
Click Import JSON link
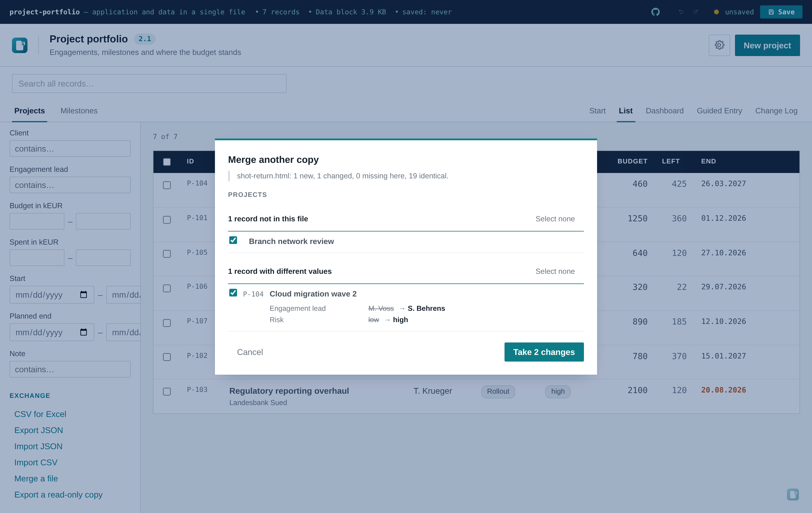[x=38, y=446]
